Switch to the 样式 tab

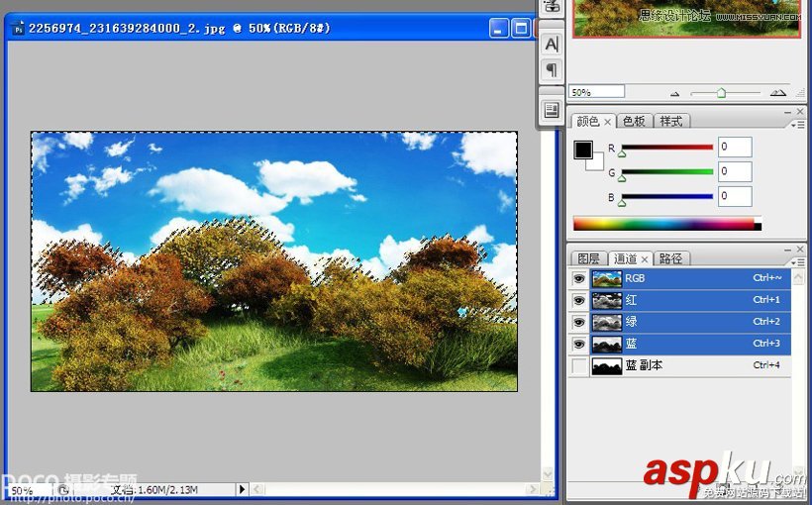pyautogui.click(x=671, y=121)
